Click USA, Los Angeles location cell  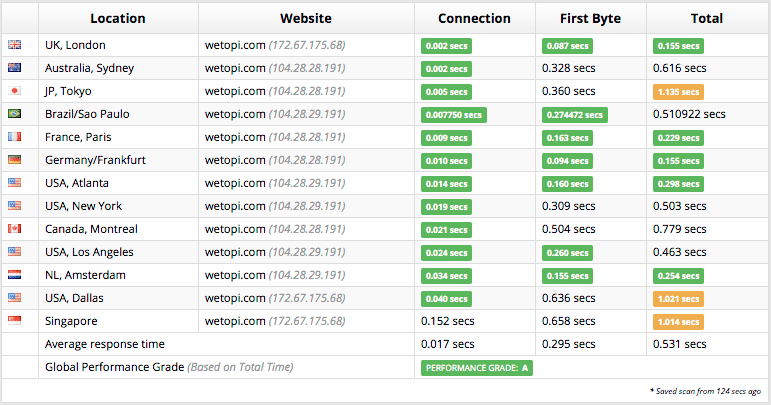click(118, 252)
